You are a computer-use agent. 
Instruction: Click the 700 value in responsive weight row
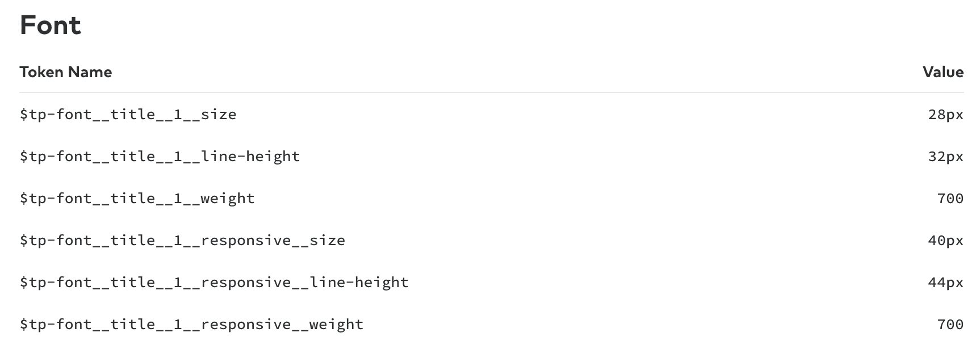point(950,325)
